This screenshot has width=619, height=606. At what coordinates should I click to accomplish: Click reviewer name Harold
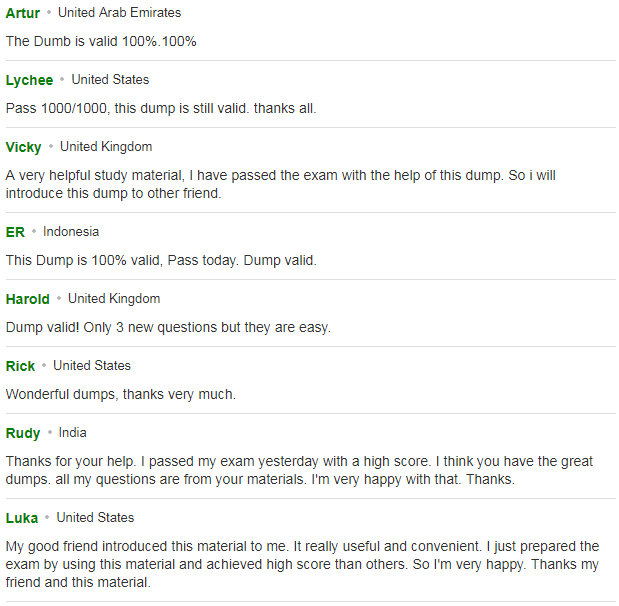pos(28,299)
